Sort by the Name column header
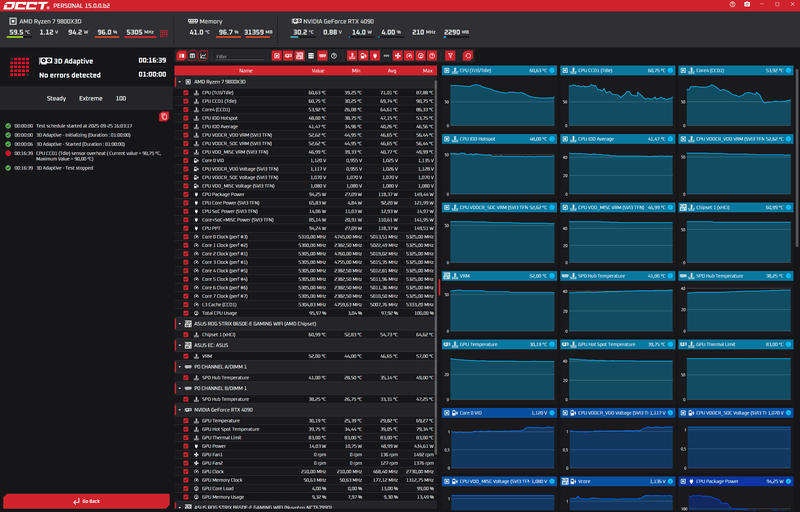Viewport: 800px width, 512px height. click(x=246, y=70)
